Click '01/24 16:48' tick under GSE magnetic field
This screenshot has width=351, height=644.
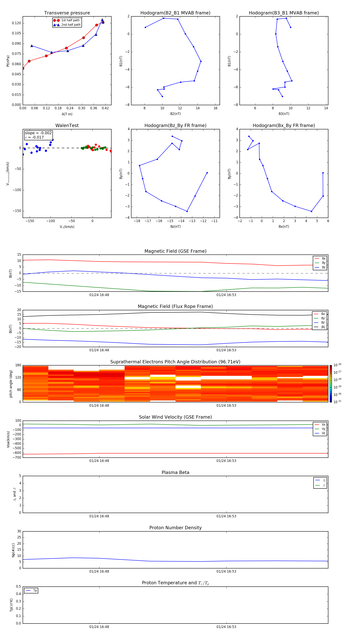(x=99, y=295)
